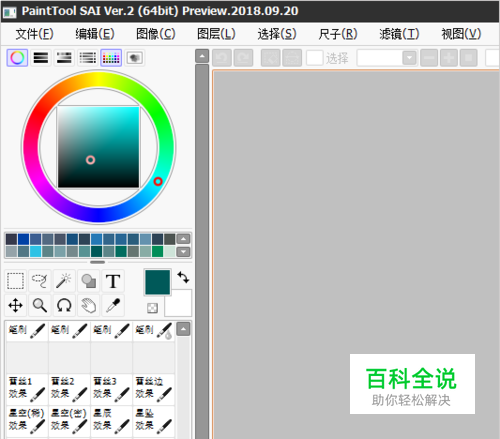Viewport: 500px width, 439px height.
Task: Choose the 笔刷 brush with water drop
Action: coord(154,331)
